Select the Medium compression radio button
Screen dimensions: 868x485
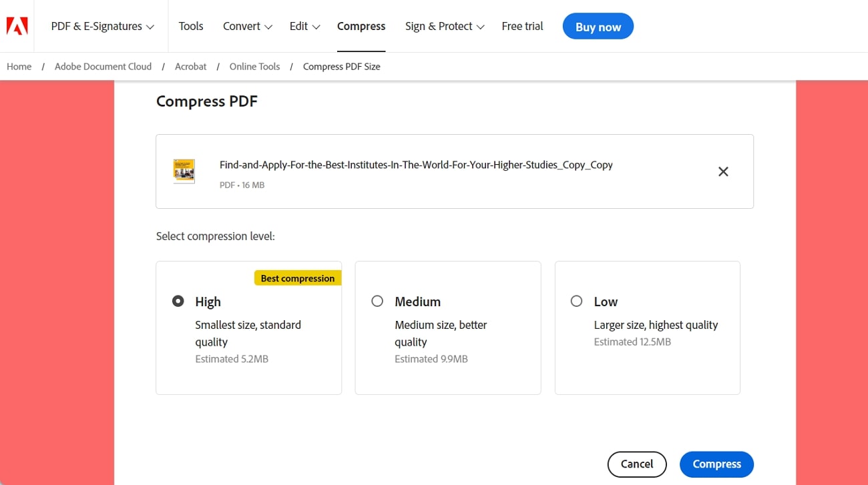click(x=377, y=301)
